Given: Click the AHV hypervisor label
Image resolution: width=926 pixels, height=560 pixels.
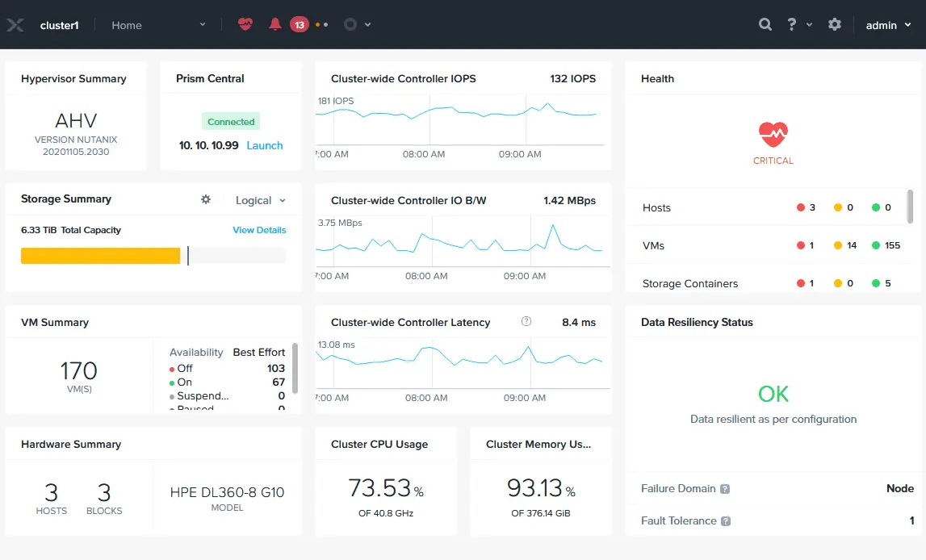Looking at the screenshot, I should tap(76, 121).
